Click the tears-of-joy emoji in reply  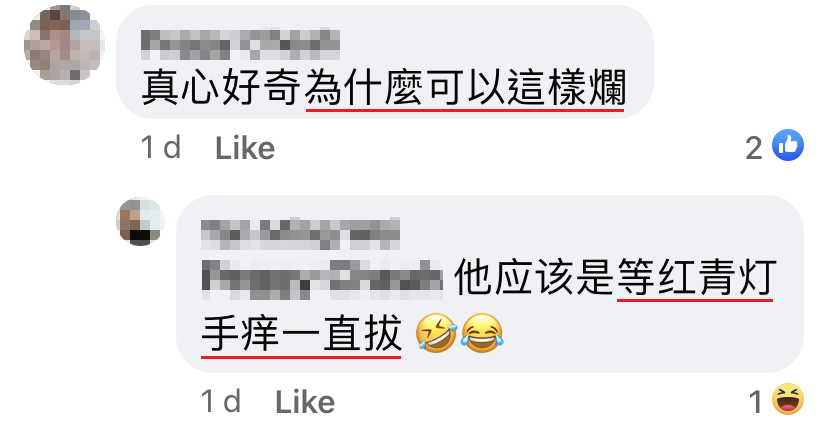click(x=482, y=333)
